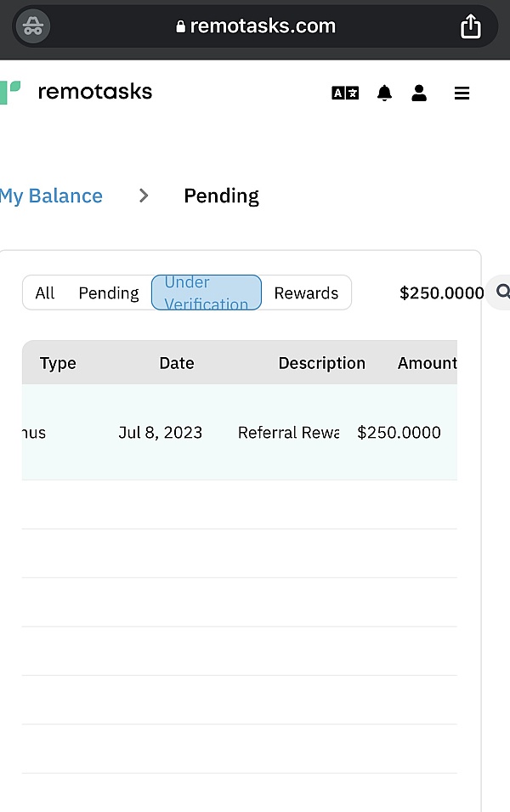Image resolution: width=510 pixels, height=812 pixels.
Task: Open the hamburger menu
Action: [462, 94]
